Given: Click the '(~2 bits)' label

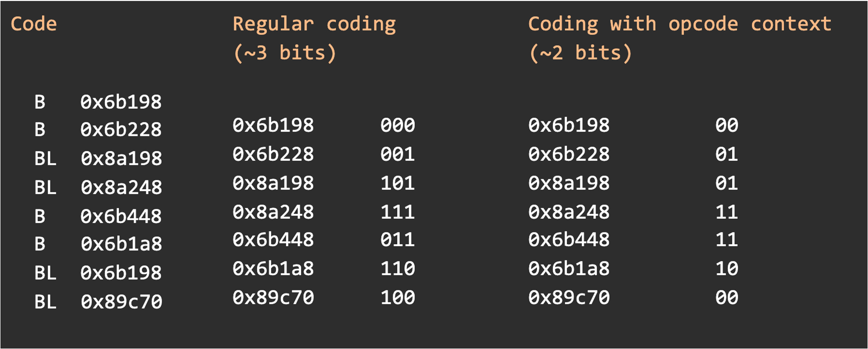Looking at the screenshot, I should click(580, 53).
